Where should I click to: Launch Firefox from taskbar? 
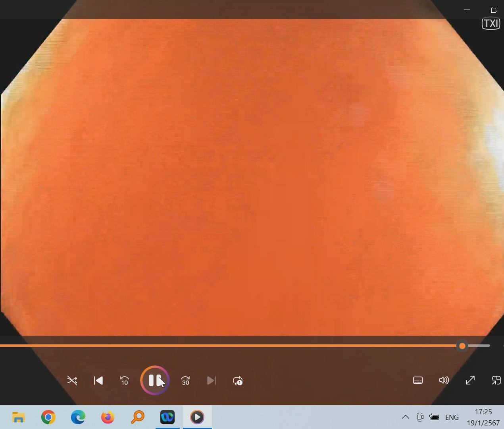[x=108, y=417]
